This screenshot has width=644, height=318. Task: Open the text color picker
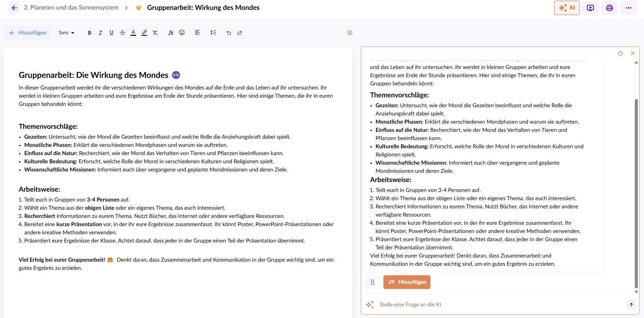tap(133, 33)
